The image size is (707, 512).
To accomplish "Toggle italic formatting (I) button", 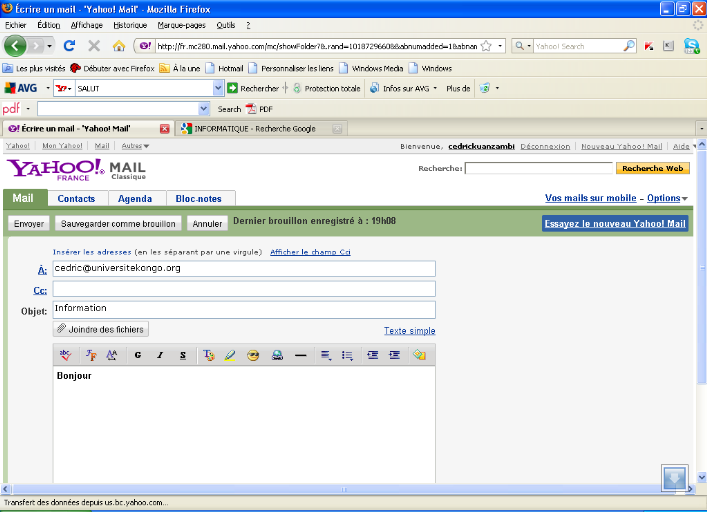I will pos(160,355).
